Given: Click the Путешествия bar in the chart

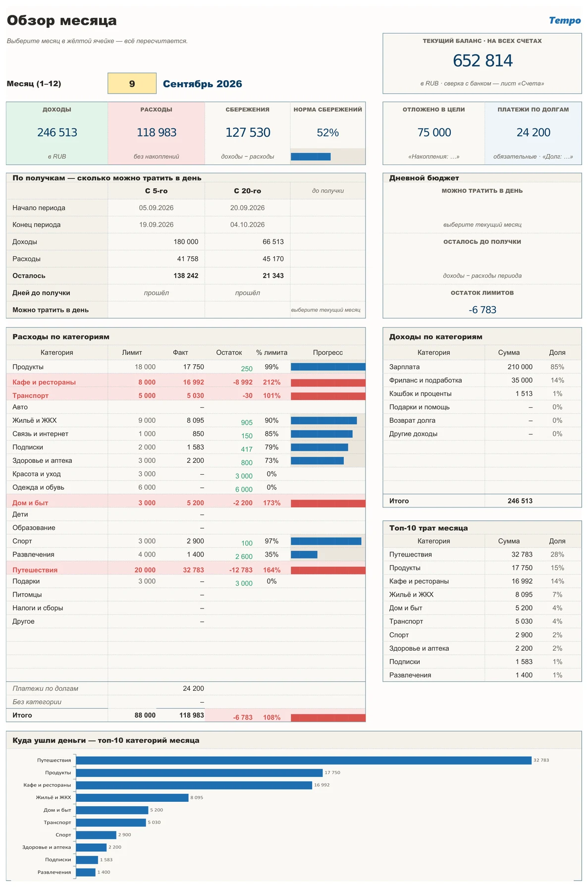Looking at the screenshot, I should pyautogui.click(x=304, y=760).
